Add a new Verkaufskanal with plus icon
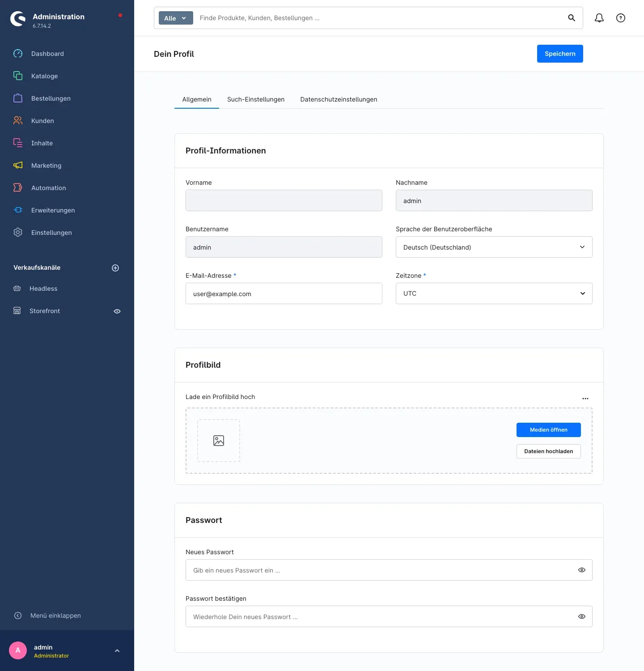This screenshot has width=644, height=671. click(115, 268)
